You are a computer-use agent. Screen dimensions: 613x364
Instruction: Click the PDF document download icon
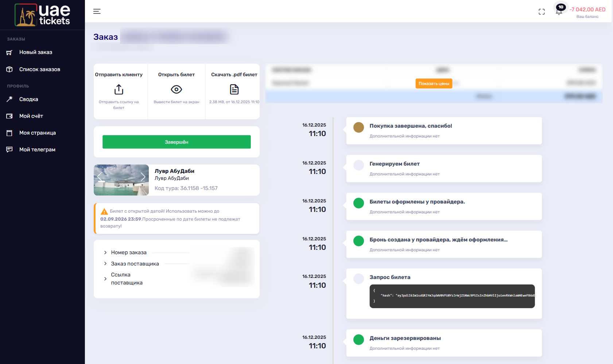coord(234,89)
